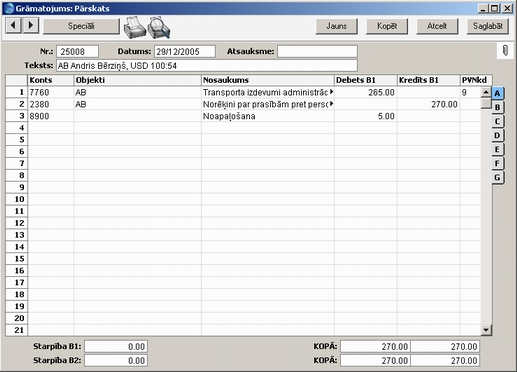Switch to column view tab D
This screenshot has height=372, width=517.
pyautogui.click(x=497, y=135)
